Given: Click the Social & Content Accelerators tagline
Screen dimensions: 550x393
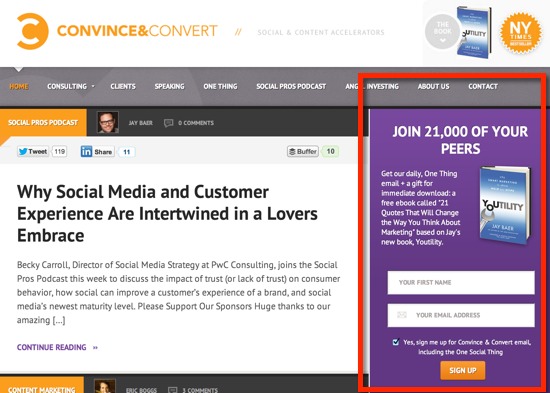Looking at the screenshot, I should point(321,32).
